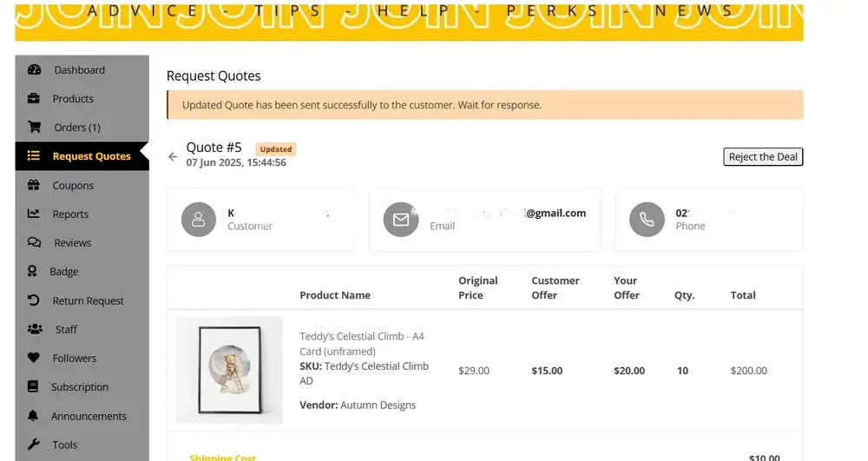Viewport: 868px width, 461px height.
Task: Go to the Badge section
Action: click(82, 271)
